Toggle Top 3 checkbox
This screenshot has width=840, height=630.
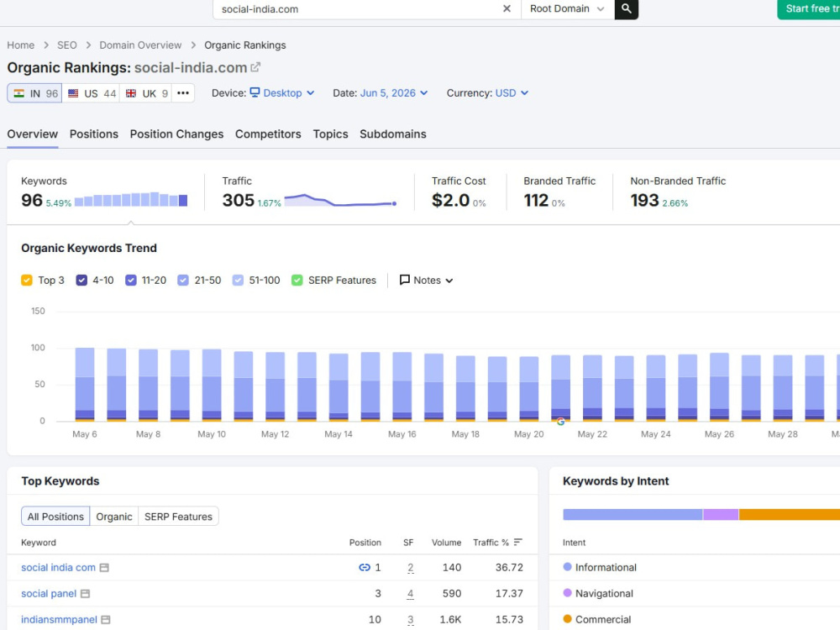click(x=27, y=281)
